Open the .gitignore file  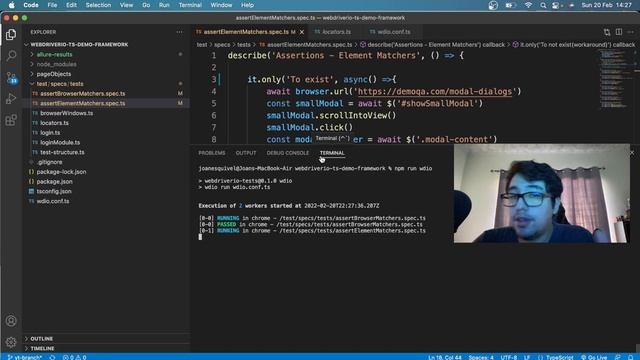49,162
